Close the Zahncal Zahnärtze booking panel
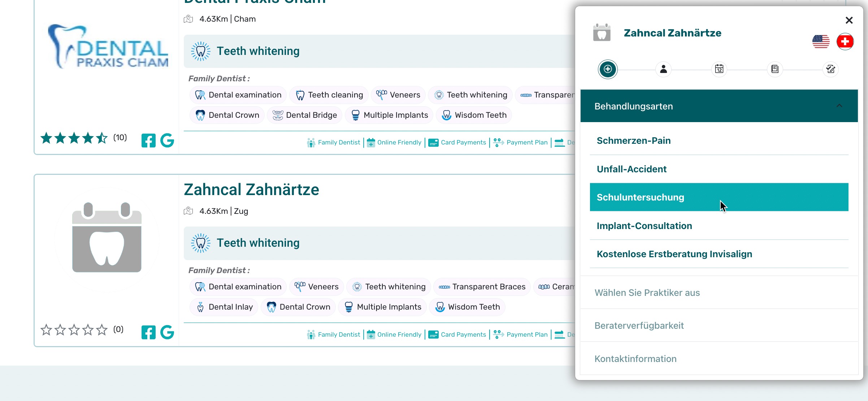Screen dimensions: 868x401 [849, 20]
